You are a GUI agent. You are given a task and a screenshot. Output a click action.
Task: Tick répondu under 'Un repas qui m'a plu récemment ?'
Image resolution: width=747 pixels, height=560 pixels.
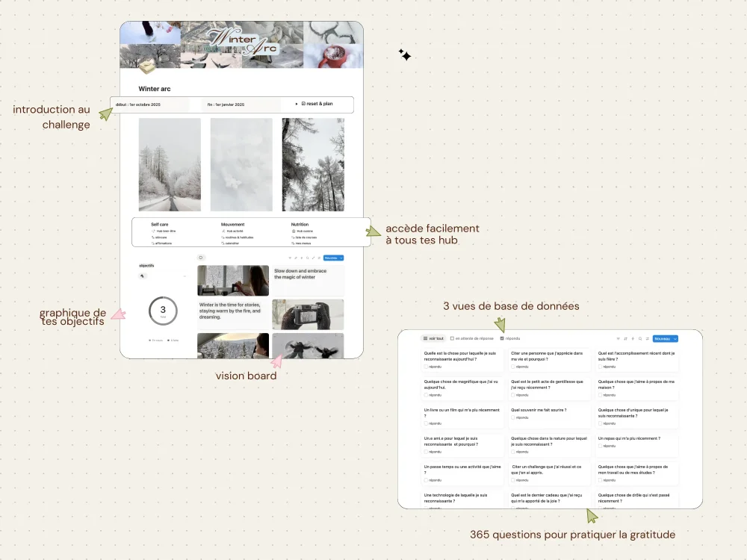click(x=601, y=447)
